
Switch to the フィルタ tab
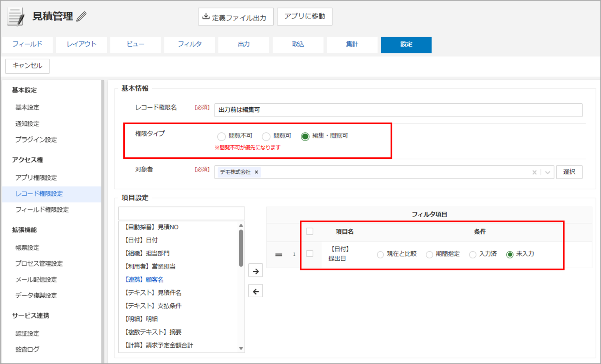[x=189, y=44]
